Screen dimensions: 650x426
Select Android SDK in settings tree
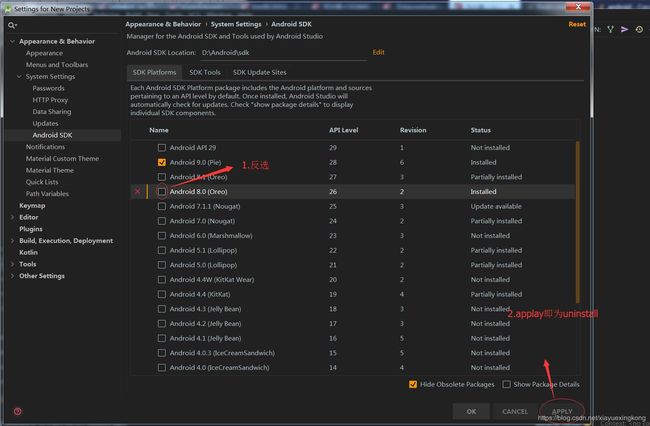(x=52, y=135)
